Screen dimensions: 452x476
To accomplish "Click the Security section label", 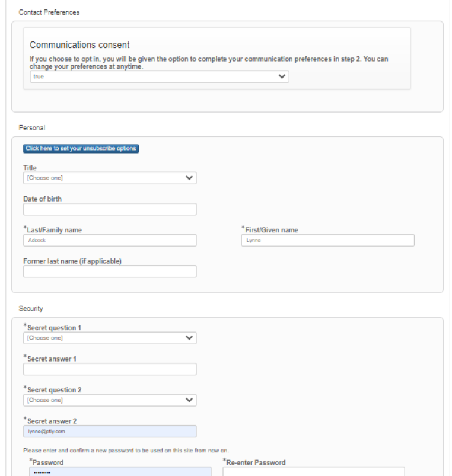I will [x=31, y=309].
